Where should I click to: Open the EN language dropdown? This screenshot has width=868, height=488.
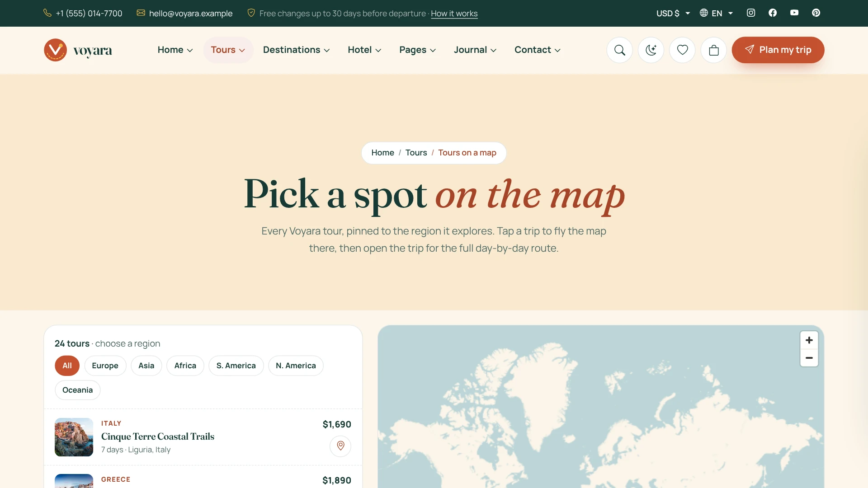(717, 14)
